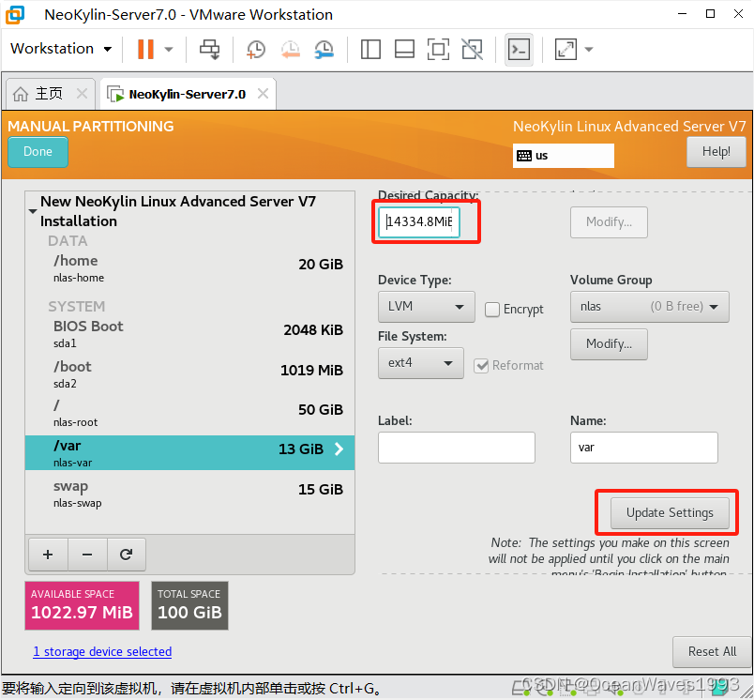Viewport: 754px width, 700px height.
Task: Add a new mount point with plus
Action: tap(48, 555)
